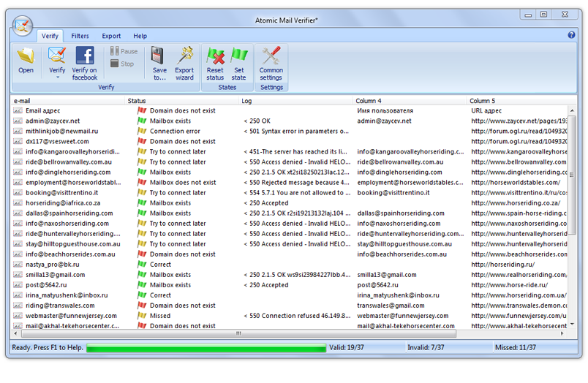
Task: Select the dallas@spainhorseriding.com e-mail entry
Action: [69, 213]
